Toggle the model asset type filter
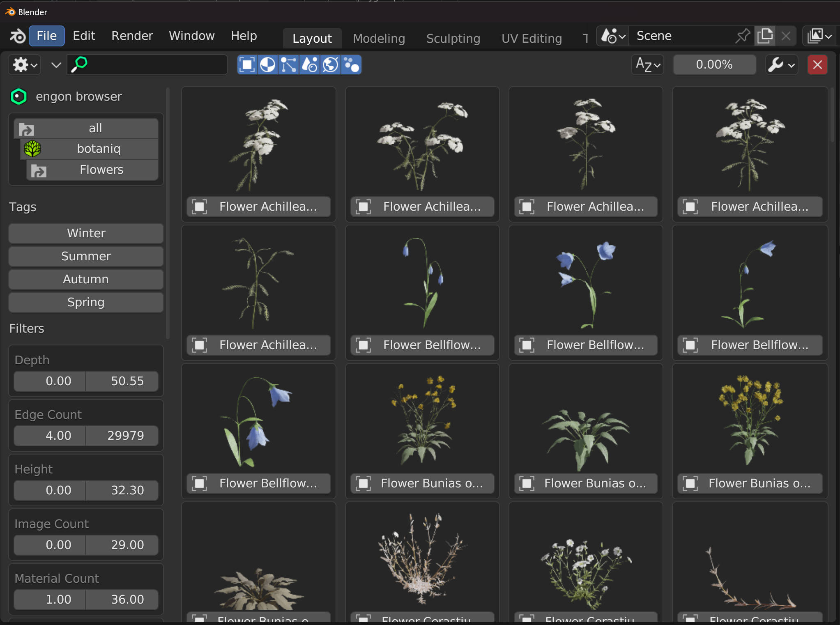The height and width of the screenshot is (625, 840). pos(247,65)
